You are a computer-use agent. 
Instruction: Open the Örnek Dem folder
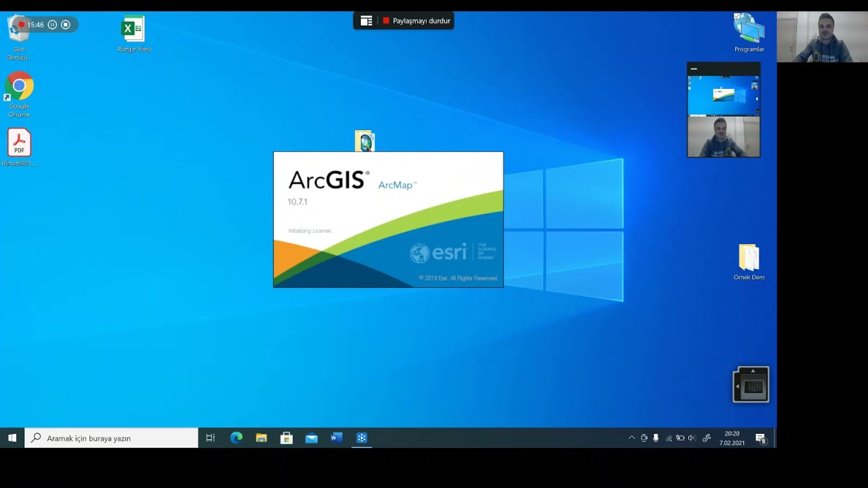749,262
